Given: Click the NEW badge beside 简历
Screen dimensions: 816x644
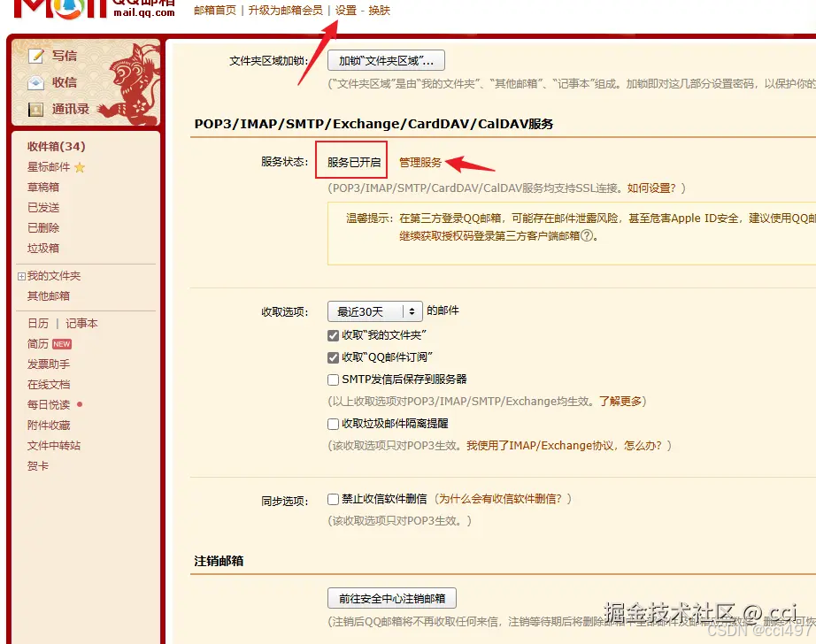Looking at the screenshot, I should (61, 344).
